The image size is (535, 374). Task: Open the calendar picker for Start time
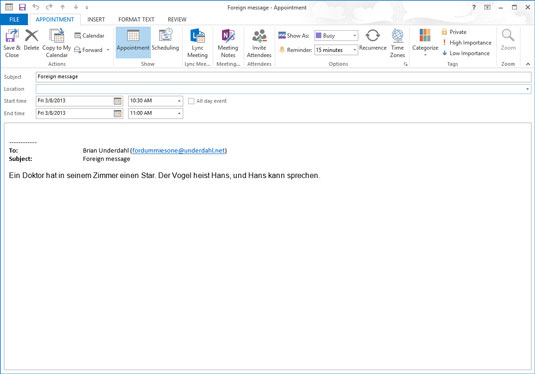117,101
